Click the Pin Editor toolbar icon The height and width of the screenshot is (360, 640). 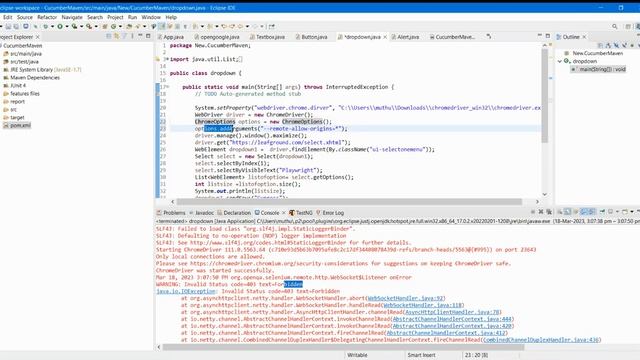271,27
